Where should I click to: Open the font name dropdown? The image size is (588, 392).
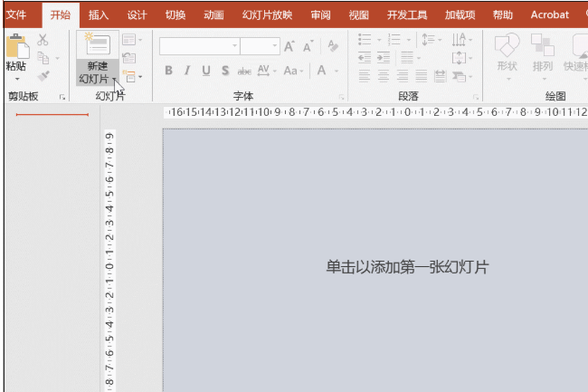[x=235, y=46]
